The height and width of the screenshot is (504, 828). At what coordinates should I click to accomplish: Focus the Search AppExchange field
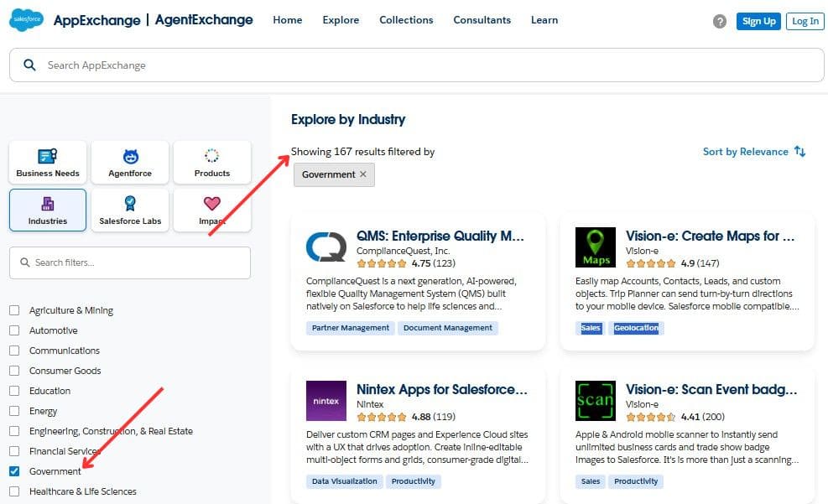point(417,65)
